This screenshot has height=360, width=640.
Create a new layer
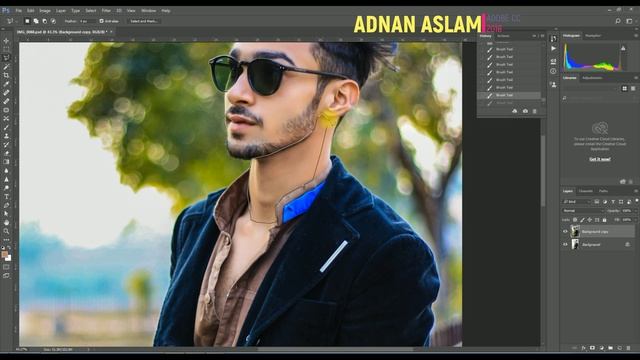click(619, 348)
